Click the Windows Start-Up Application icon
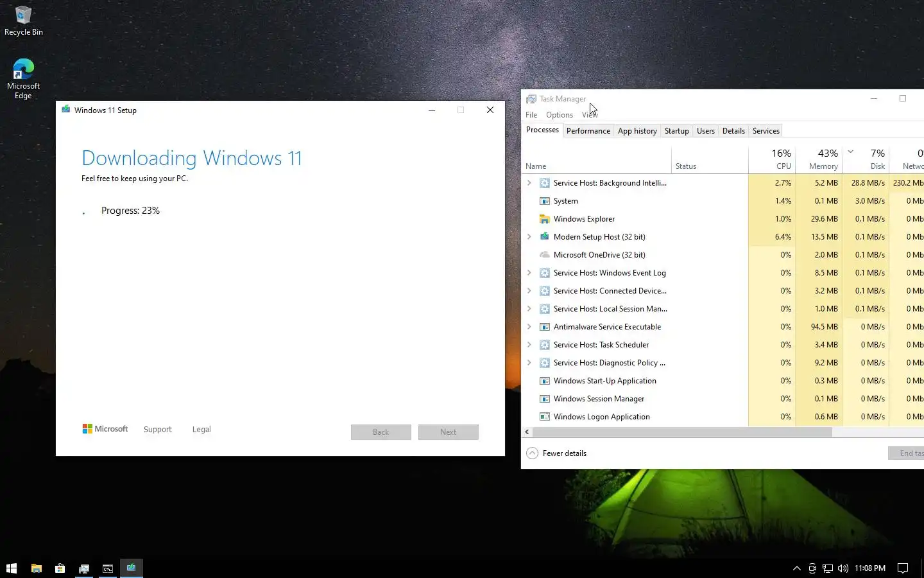Viewport: 924px width, 578px height. click(544, 381)
